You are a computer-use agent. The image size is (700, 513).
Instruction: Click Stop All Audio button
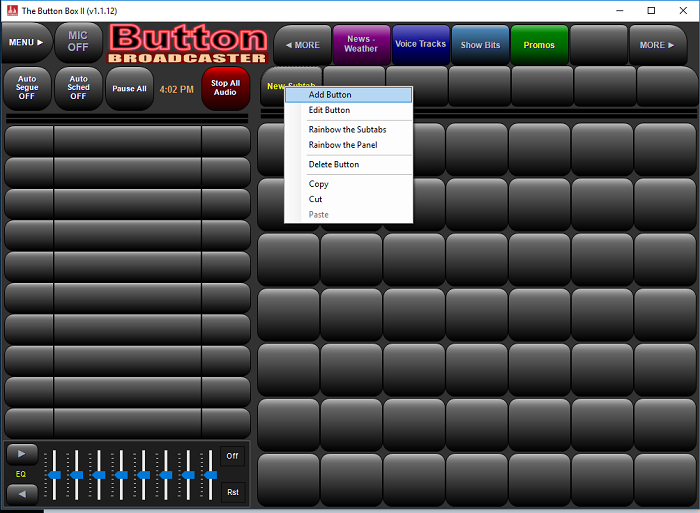225,88
